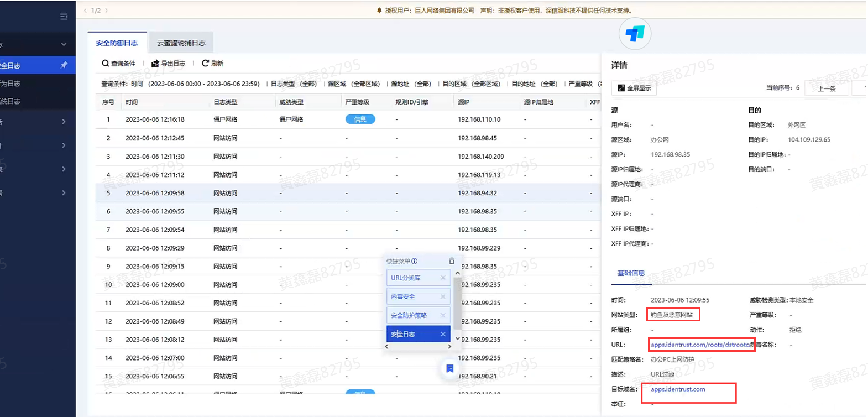
Task: Click the round blue logo icon
Action: [635, 34]
